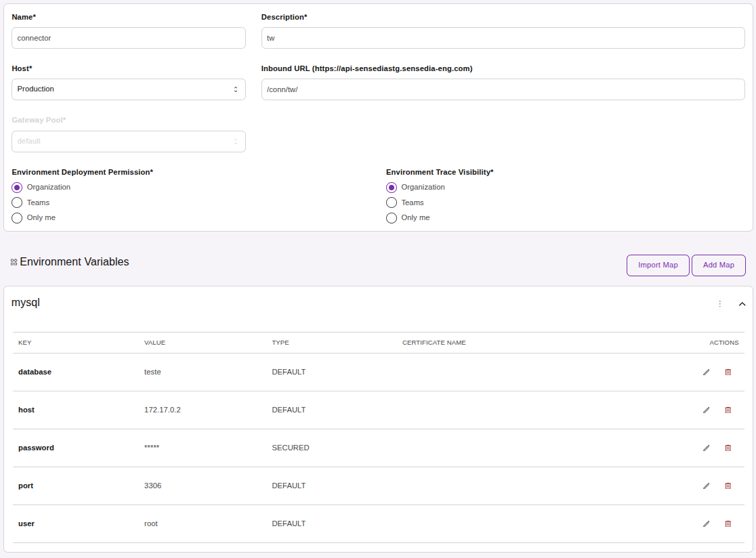Select Teams for Environment Deployment Permission
Viewport: 756px width, 558px height.
(x=16, y=202)
